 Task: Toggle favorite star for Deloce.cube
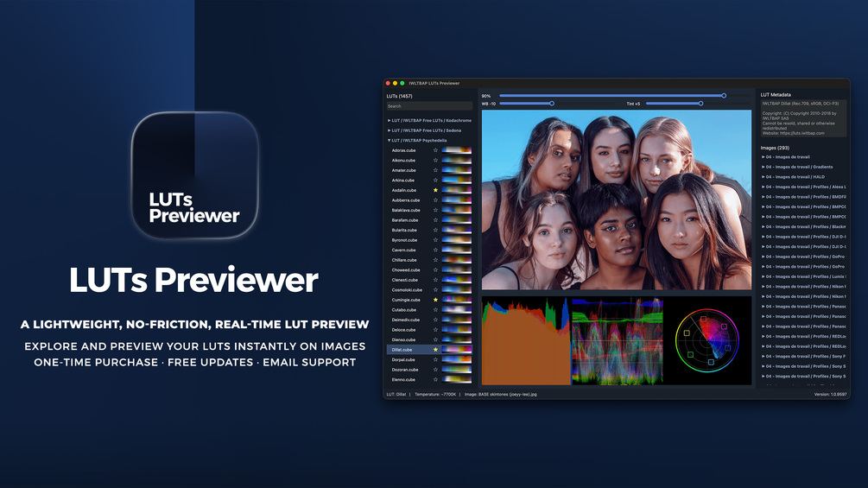pos(435,330)
